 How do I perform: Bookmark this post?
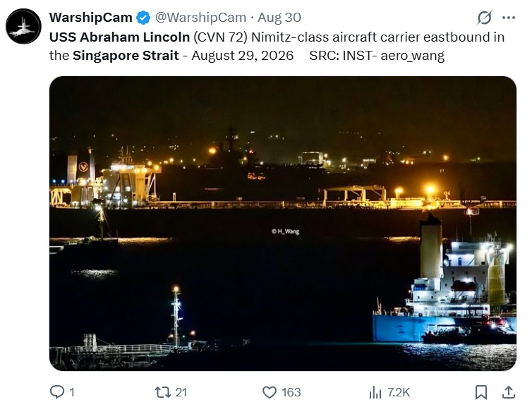(x=481, y=392)
